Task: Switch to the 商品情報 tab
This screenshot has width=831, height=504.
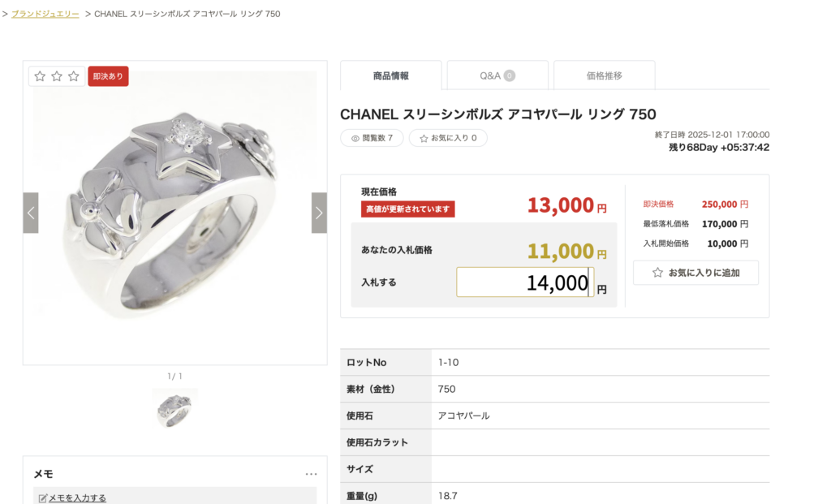Action: click(x=391, y=75)
